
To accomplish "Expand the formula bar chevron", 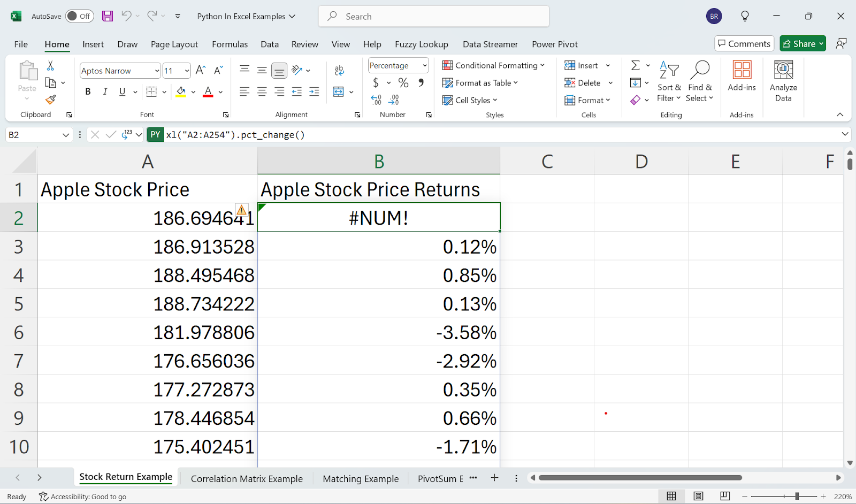I will [x=845, y=134].
